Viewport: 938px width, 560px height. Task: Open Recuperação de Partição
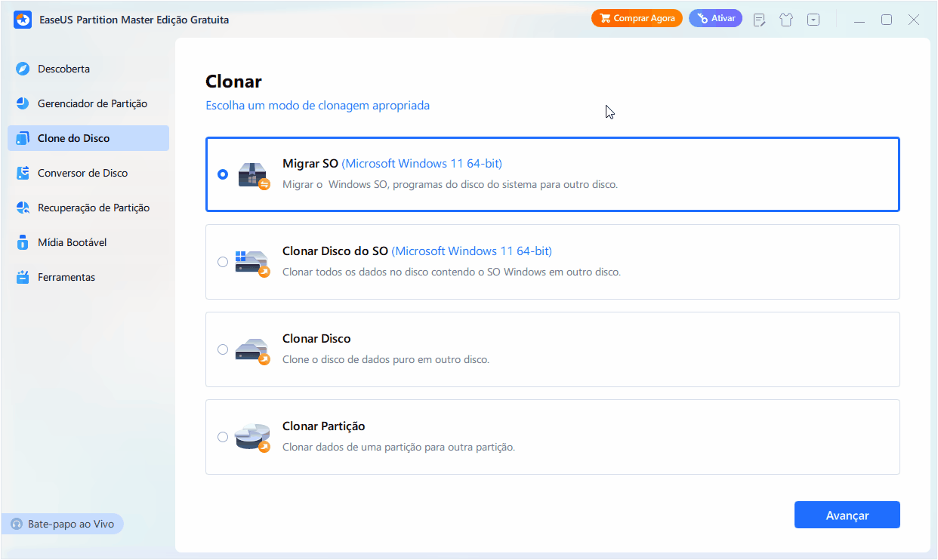tap(88, 208)
